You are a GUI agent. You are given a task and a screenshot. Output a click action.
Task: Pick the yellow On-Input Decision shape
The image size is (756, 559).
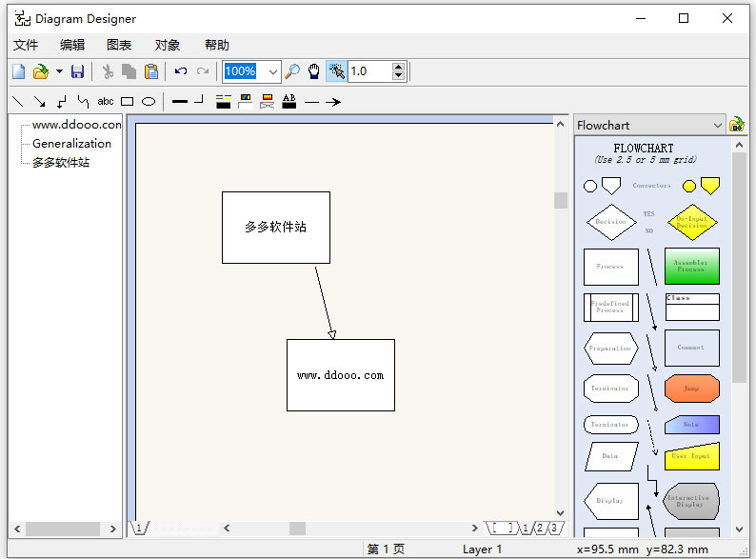[x=692, y=222]
